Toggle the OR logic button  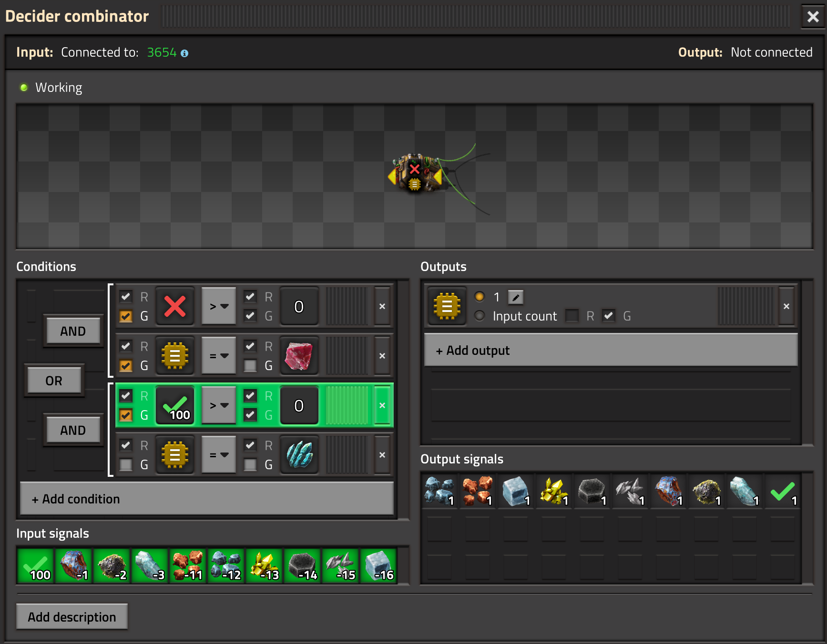tap(54, 381)
